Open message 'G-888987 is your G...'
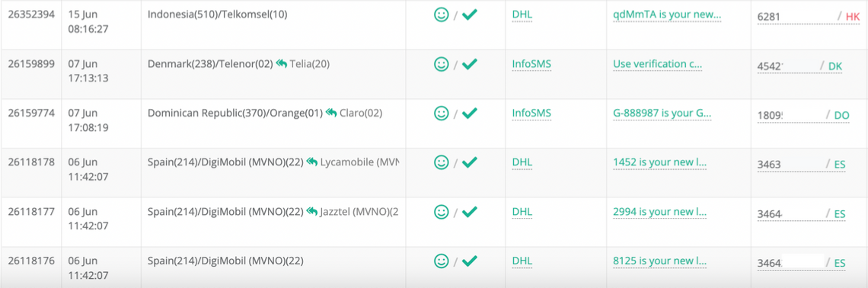This screenshot has height=288, width=868. click(x=662, y=114)
